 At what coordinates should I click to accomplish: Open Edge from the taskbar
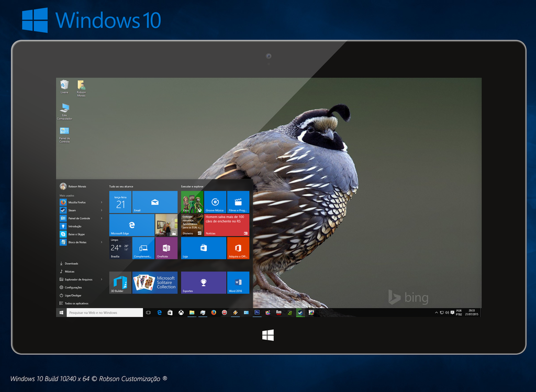[159, 312]
